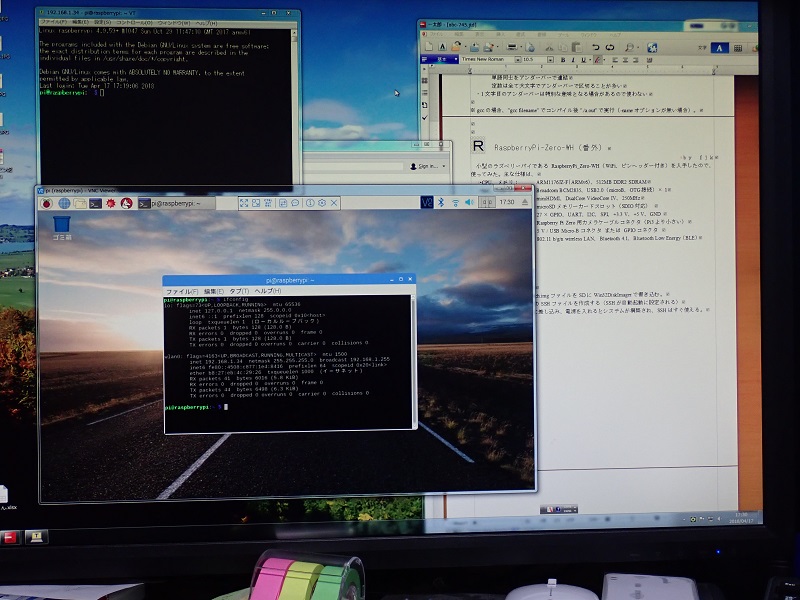
Task: Click the undo arrow in Ichitaro toolbar
Action: click(x=595, y=47)
